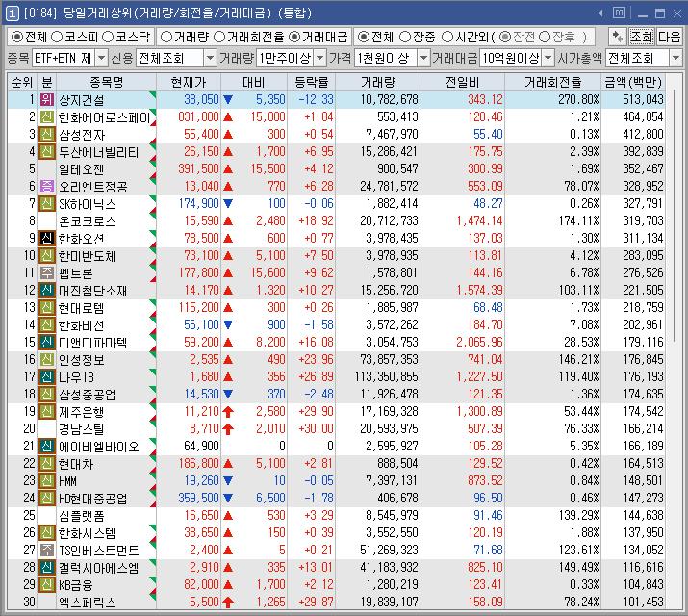Select the 삼성중공업 stock name
Image resolution: width=688 pixels, height=616 pixels.
88,395
